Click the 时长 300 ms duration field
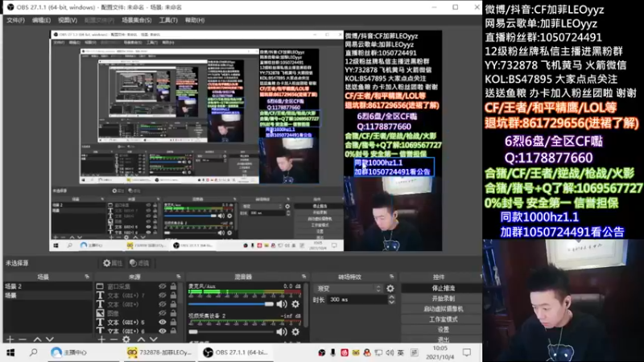The height and width of the screenshot is (362, 644). [x=357, y=299]
